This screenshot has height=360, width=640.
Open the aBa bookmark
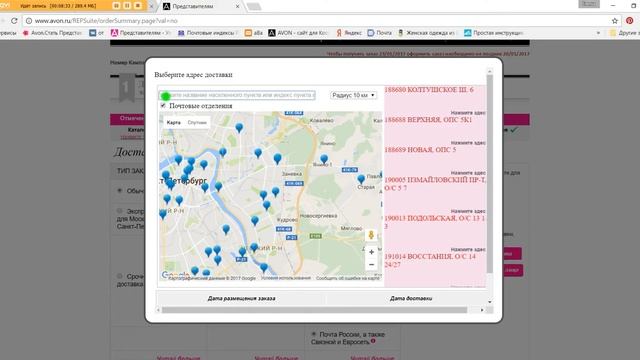253,33
